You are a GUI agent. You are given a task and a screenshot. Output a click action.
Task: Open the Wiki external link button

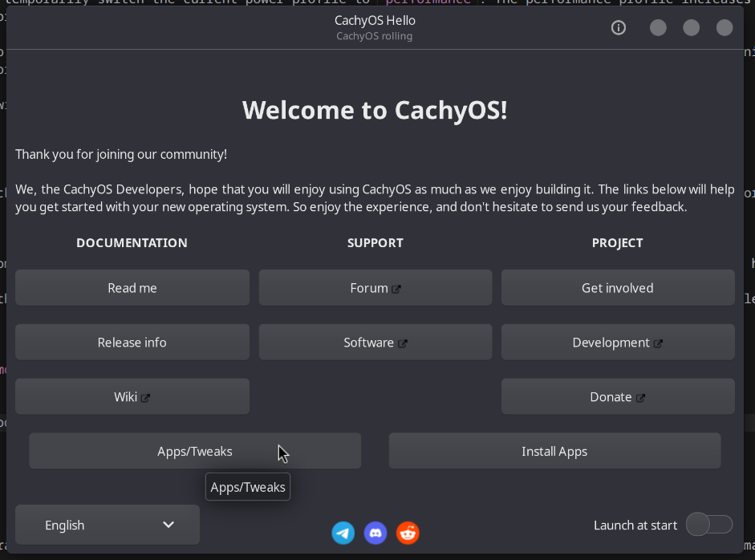pyautogui.click(x=132, y=397)
